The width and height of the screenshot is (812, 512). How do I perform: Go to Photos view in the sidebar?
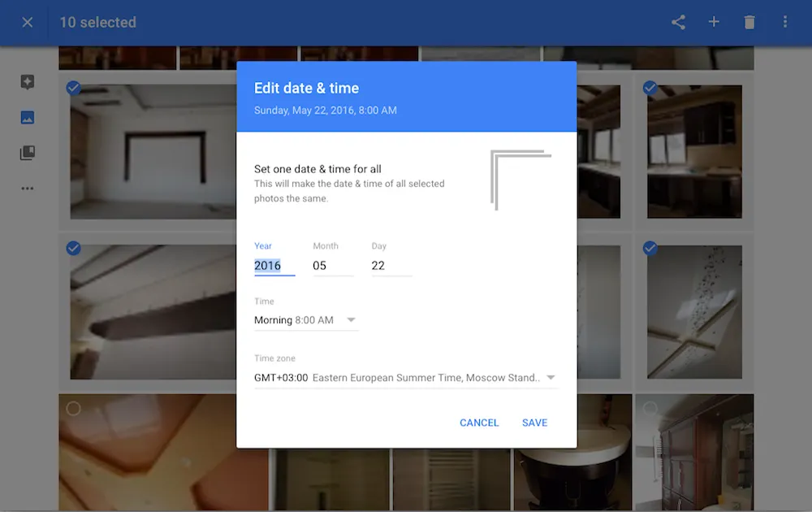pos(27,117)
